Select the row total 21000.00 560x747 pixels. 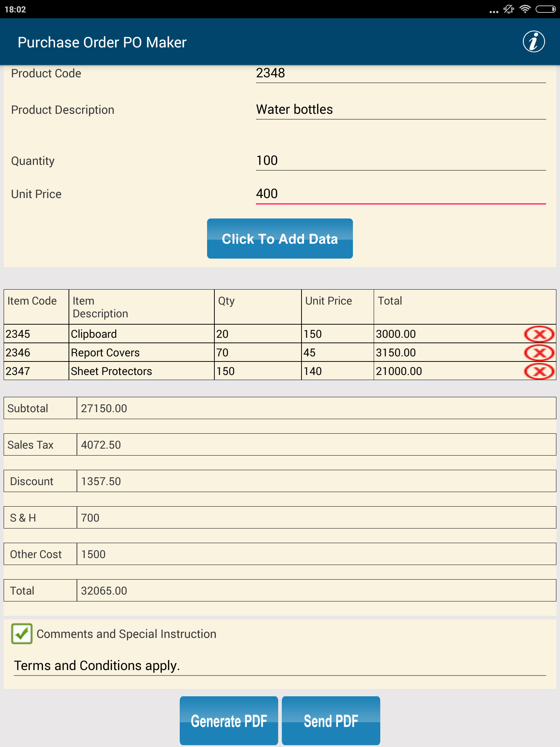399,371
